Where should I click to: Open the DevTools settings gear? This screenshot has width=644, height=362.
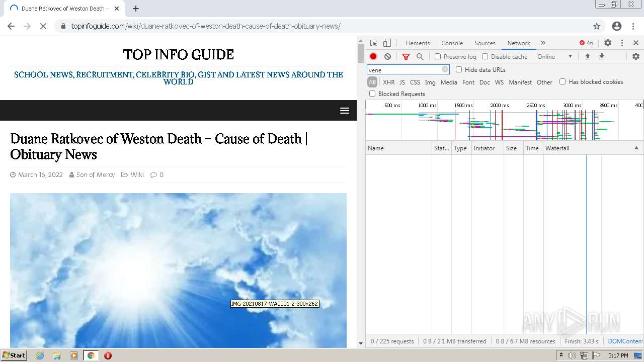(608, 43)
